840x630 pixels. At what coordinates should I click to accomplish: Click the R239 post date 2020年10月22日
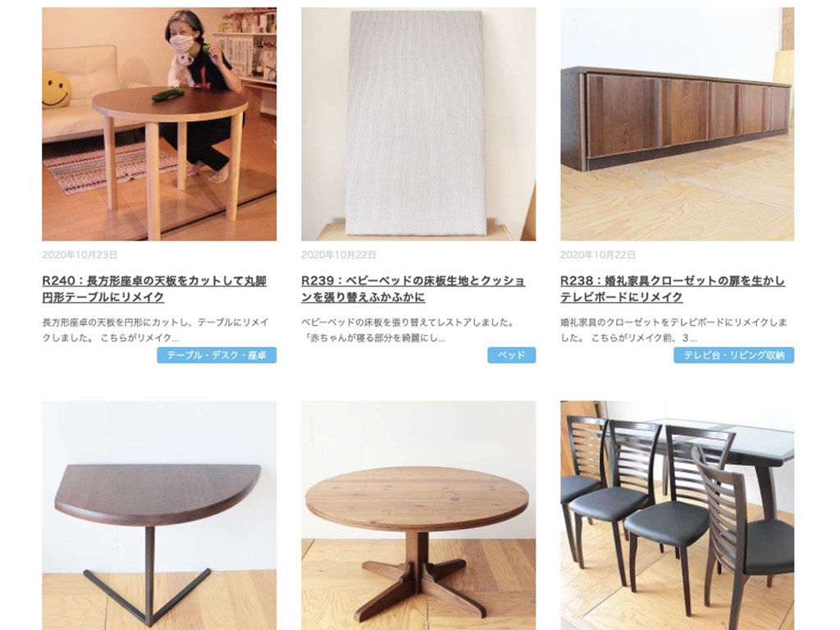click(339, 255)
